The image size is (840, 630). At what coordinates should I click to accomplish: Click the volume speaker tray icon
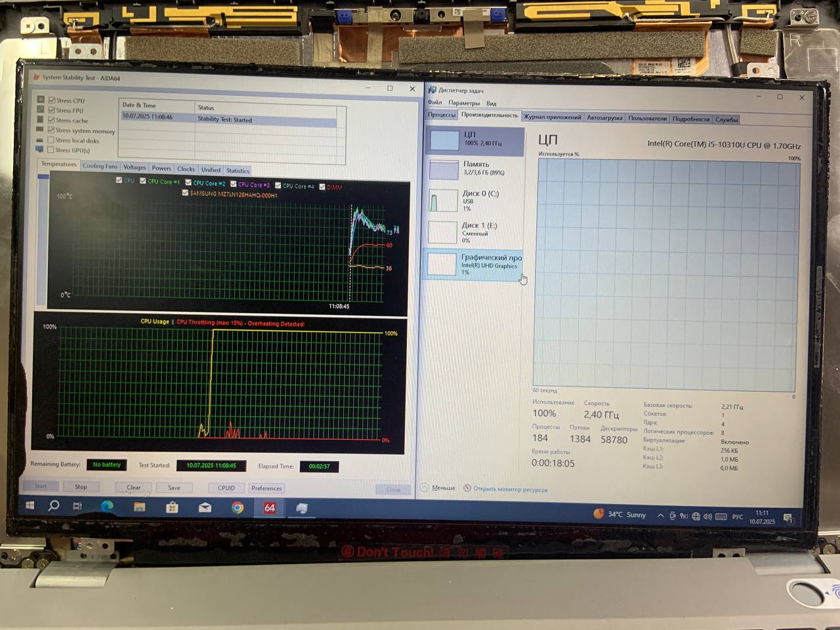707,516
